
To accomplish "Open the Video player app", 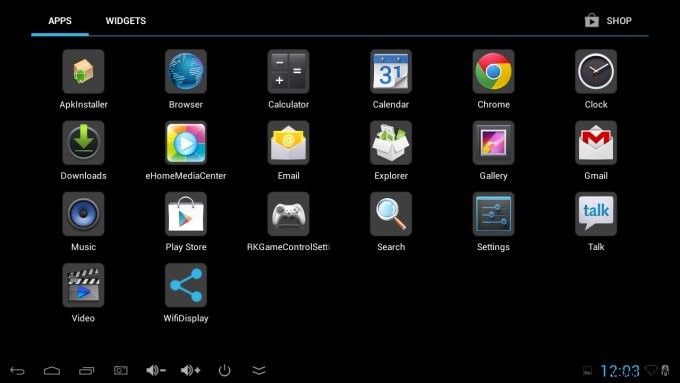I will (x=83, y=285).
